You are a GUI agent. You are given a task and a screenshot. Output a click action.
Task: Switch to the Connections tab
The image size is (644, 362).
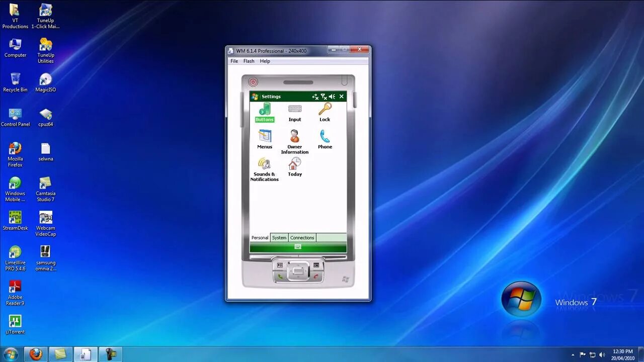[302, 238]
